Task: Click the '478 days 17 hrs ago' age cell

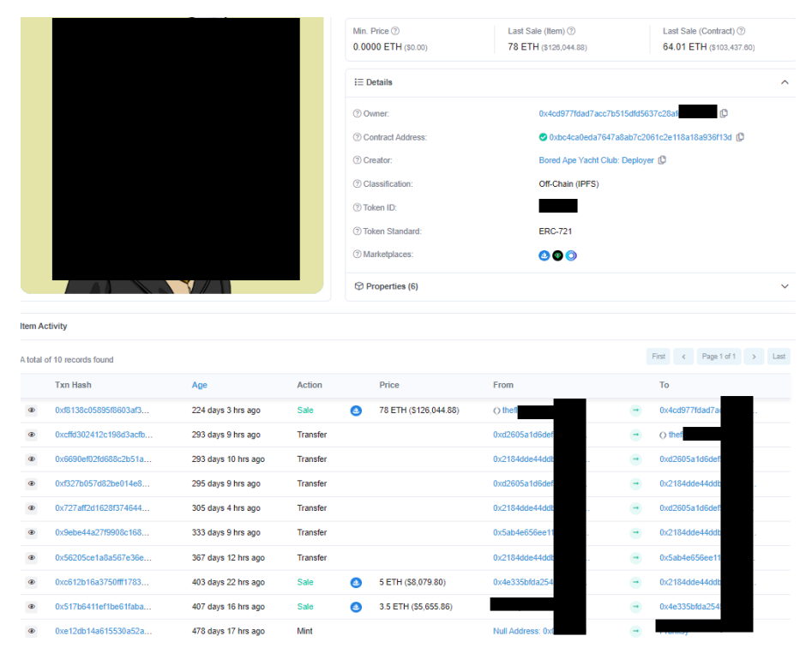Action: pos(228,632)
